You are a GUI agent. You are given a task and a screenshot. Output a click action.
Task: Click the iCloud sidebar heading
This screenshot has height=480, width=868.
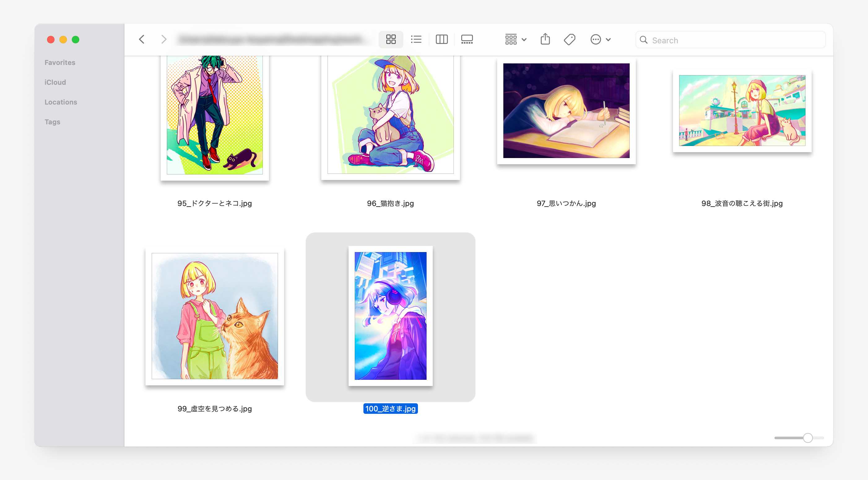(55, 83)
